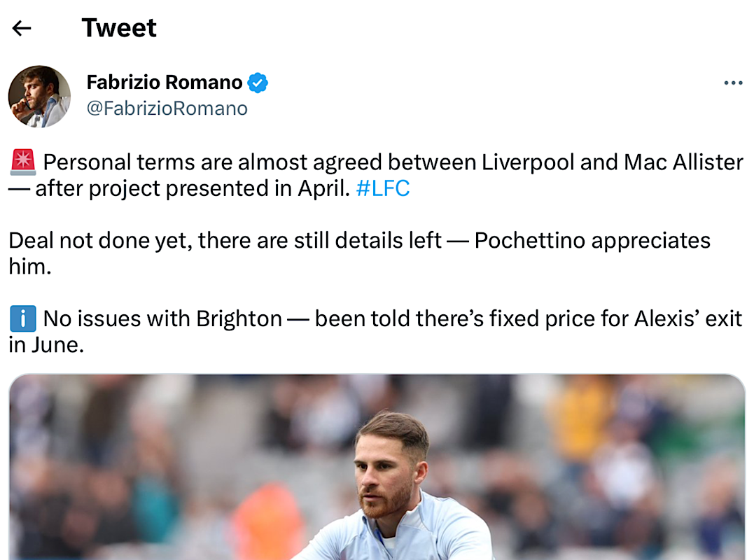Open the attached player photo

tap(377, 467)
